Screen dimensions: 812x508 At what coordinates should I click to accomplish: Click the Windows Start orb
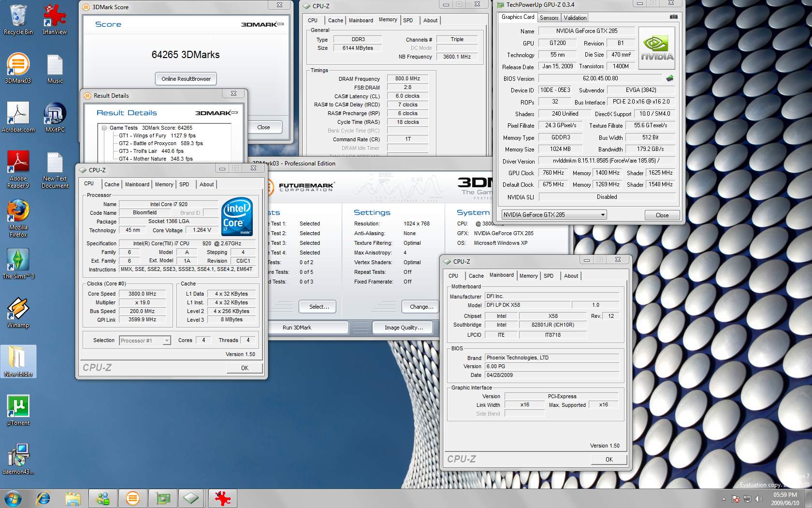point(13,498)
